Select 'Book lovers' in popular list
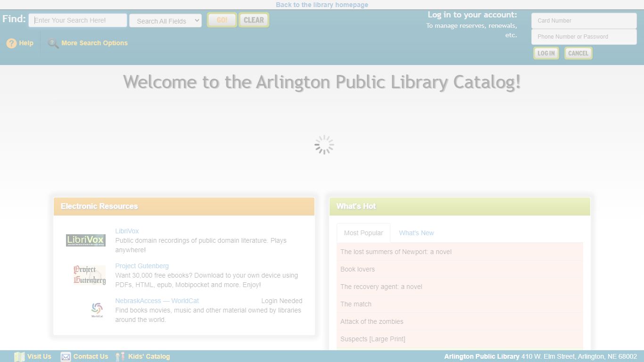Image resolution: width=644 pixels, height=362 pixels. click(x=460, y=269)
